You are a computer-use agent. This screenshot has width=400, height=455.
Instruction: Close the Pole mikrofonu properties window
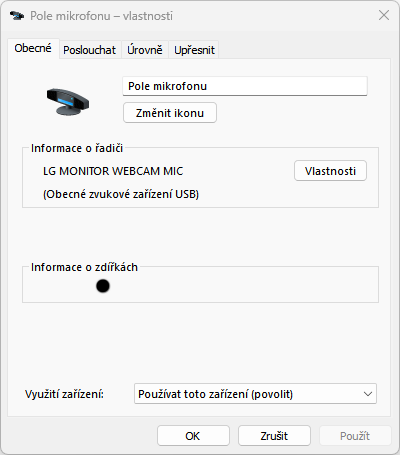pyautogui.click(x=384, y=15)
